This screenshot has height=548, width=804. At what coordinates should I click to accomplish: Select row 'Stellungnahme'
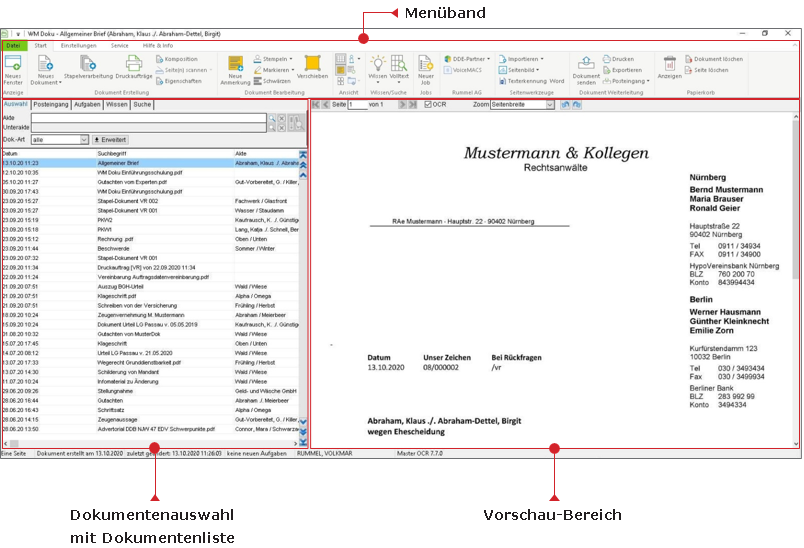(x=151, y=391)
